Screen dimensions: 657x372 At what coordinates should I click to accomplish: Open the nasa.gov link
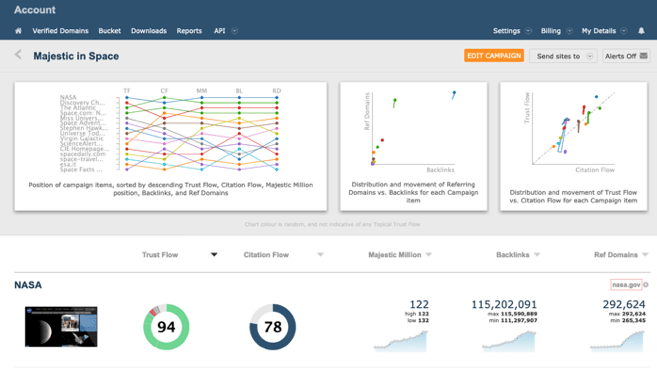pos(626,285)
